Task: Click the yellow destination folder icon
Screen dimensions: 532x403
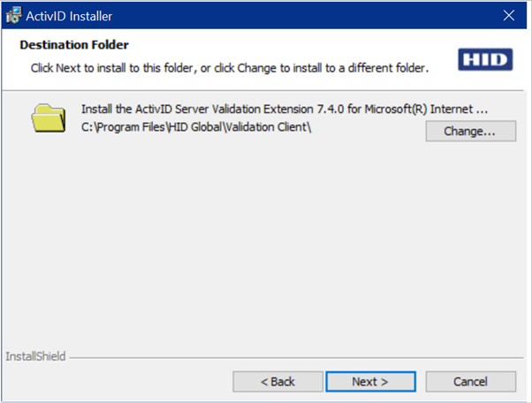Action: click(x=49, y=118)
